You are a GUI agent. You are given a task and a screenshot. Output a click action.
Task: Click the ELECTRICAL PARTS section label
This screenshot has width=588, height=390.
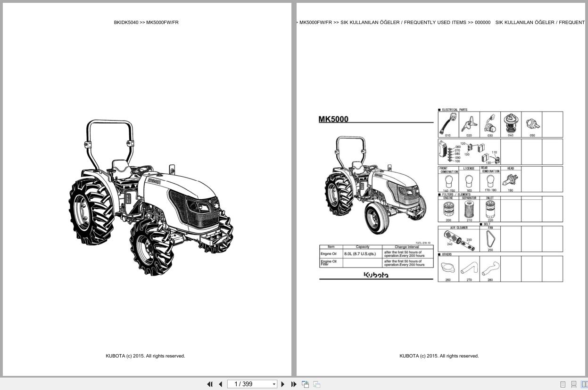455,110
